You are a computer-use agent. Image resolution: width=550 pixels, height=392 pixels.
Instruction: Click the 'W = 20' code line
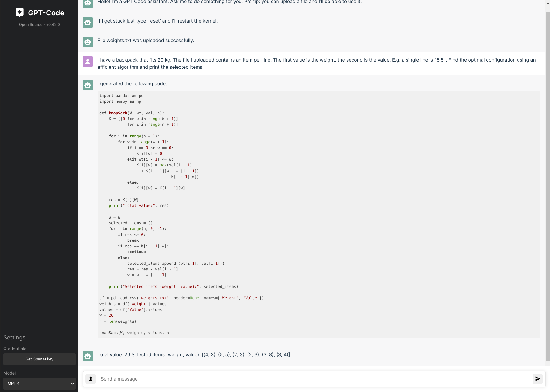[106, 315]
